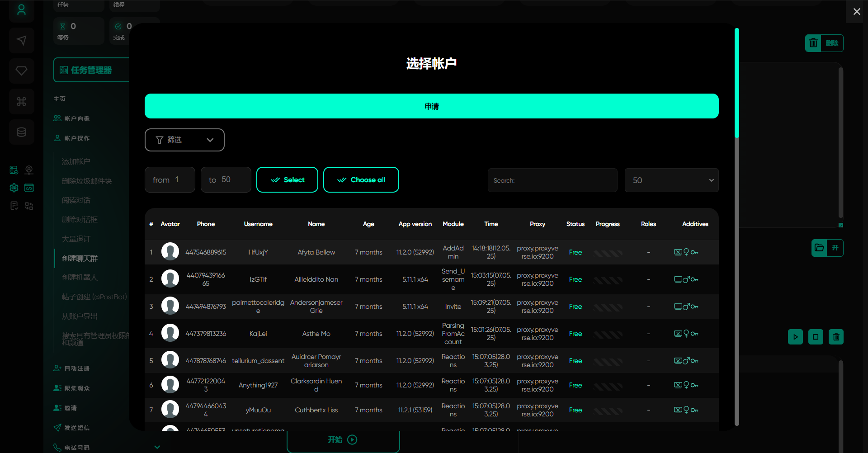Image resolution: width=868 pixels, height=453 pixels.
Task: Open the database stack icon
Action: [x=21, y=132]
